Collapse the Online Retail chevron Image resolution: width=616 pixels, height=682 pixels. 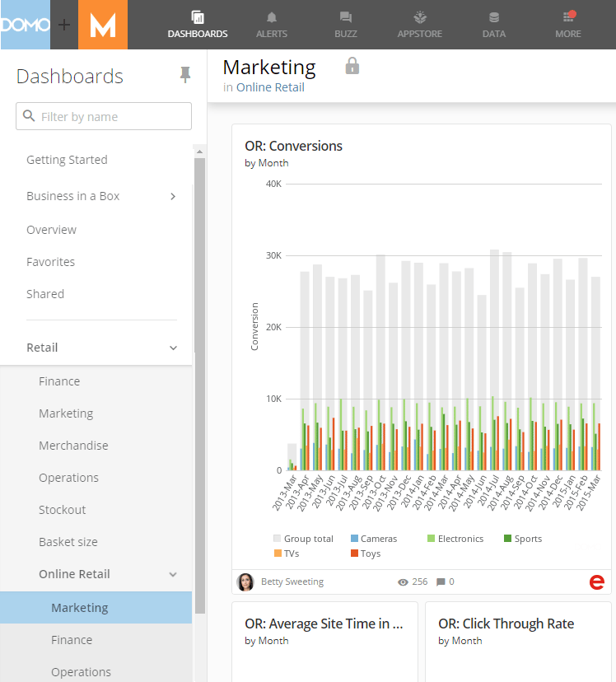click(x=173, y=575)
